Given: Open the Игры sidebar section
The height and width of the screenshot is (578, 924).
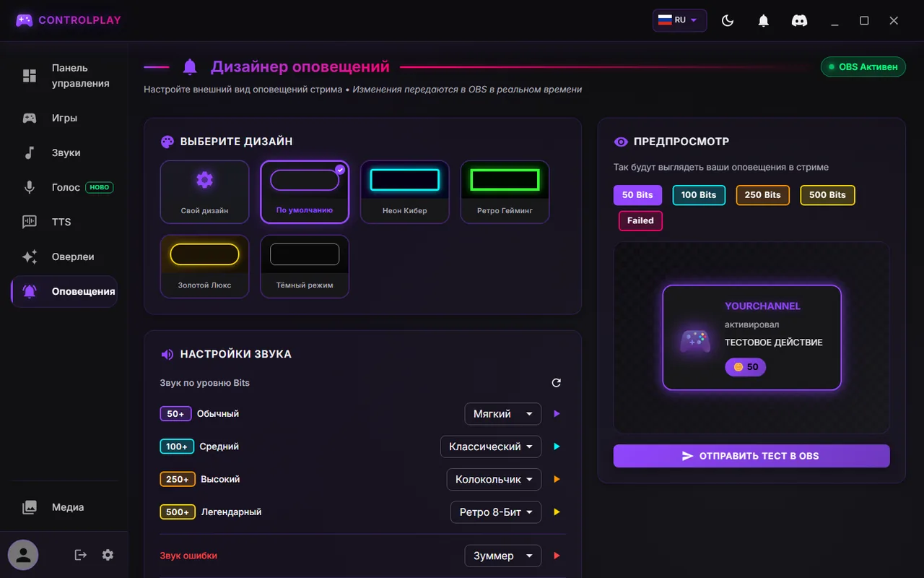Looking at the screenshot, I should [64, 118].
